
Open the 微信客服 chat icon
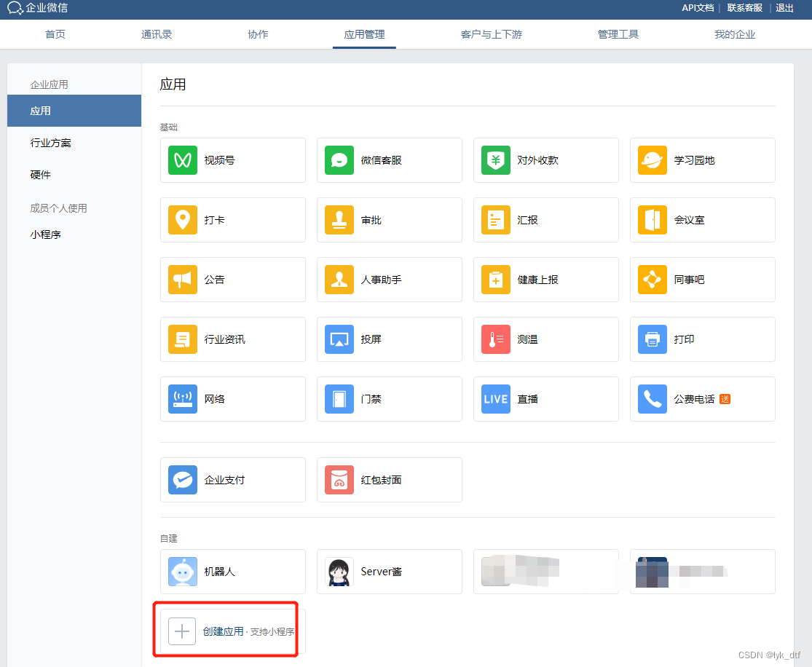coord(339,160)
